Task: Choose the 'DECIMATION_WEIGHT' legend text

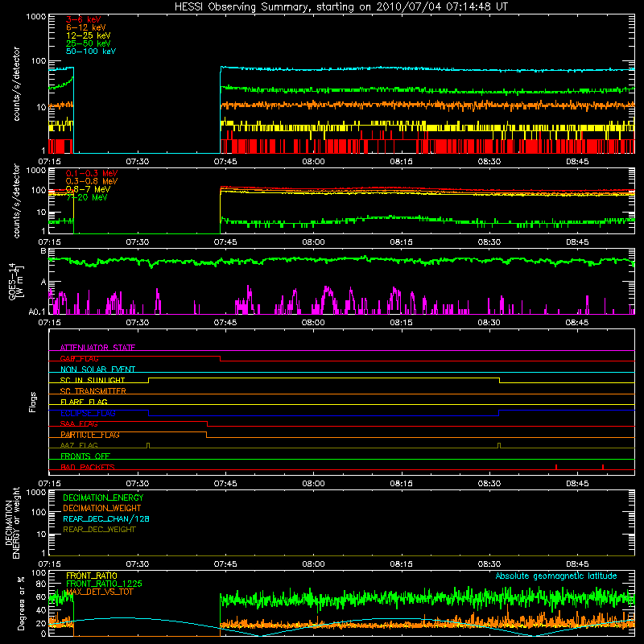Action: (x=102, y=508)
